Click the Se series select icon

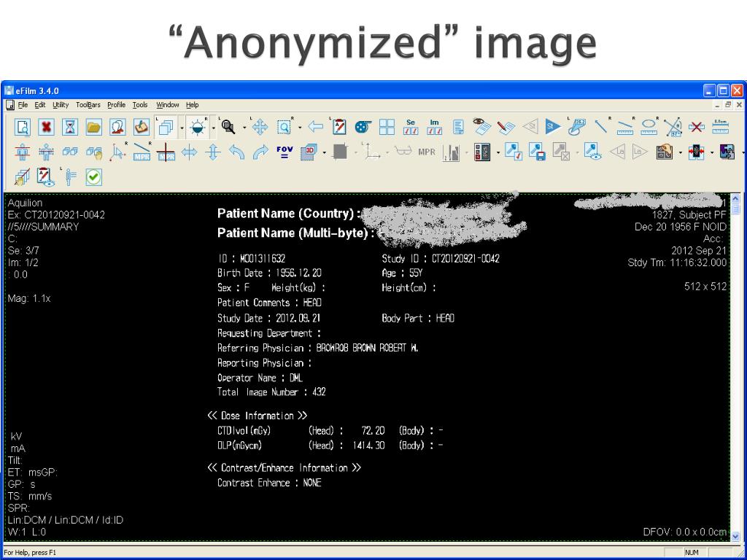411,127
